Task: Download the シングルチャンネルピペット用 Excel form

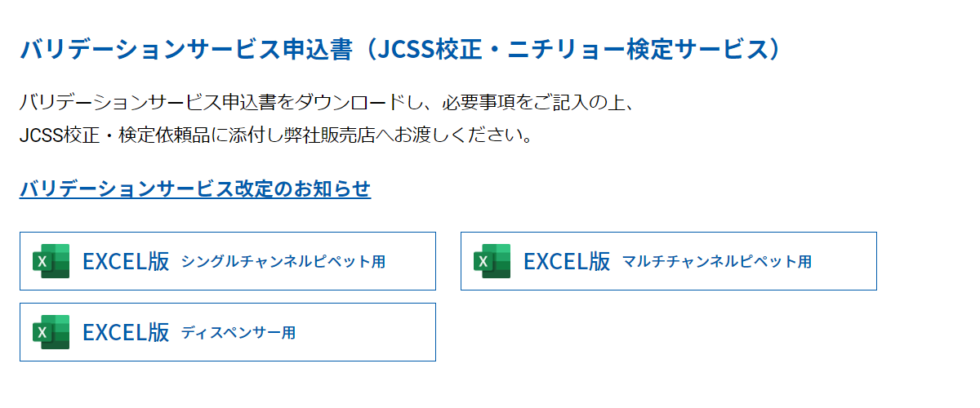Action: pyautogui.click(x=228, y=261)
